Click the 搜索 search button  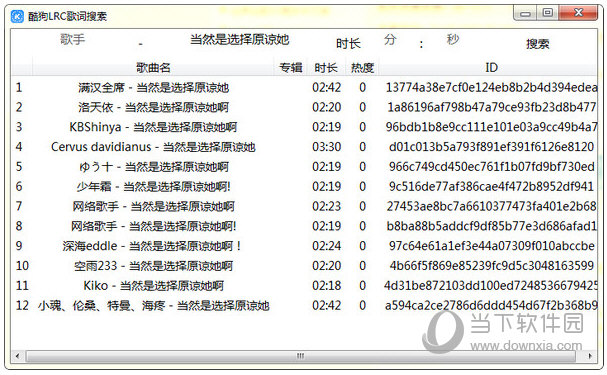tap(537, 44)
